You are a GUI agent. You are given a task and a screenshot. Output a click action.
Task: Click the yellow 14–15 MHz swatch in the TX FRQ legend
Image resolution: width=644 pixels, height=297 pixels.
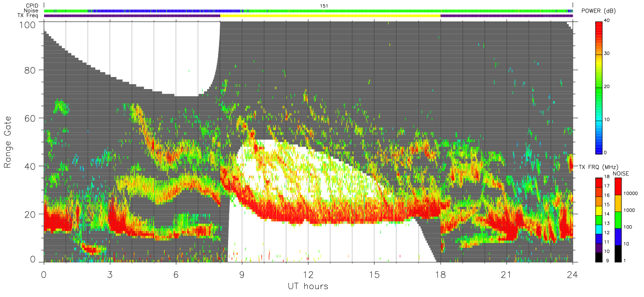coord(598,210)
